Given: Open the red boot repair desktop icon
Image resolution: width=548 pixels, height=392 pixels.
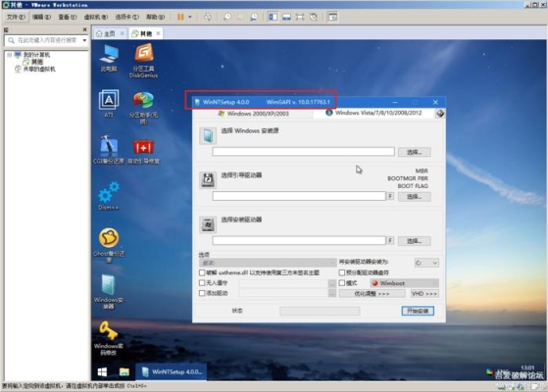Looking at the screenshot, I should click(144, 151).
